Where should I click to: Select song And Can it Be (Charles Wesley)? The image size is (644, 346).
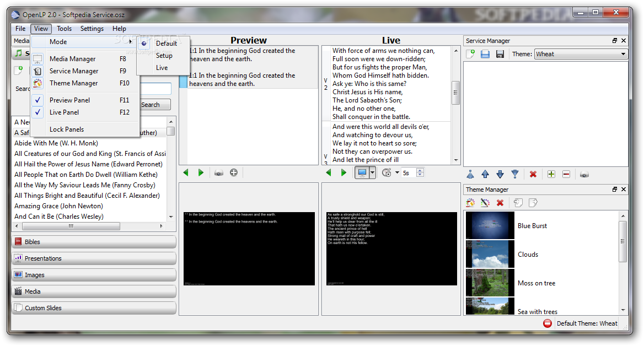(x=59, y=217)
